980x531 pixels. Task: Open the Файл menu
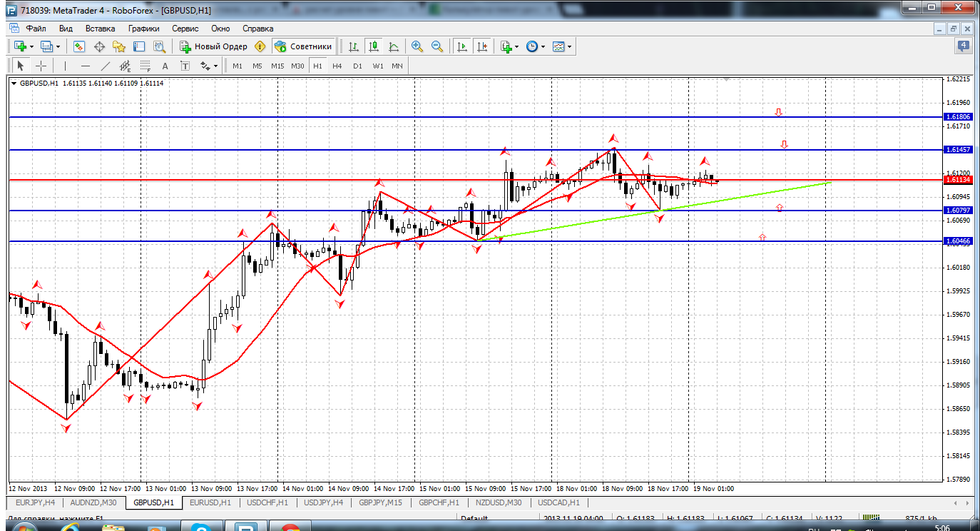[x=36, y=29]
